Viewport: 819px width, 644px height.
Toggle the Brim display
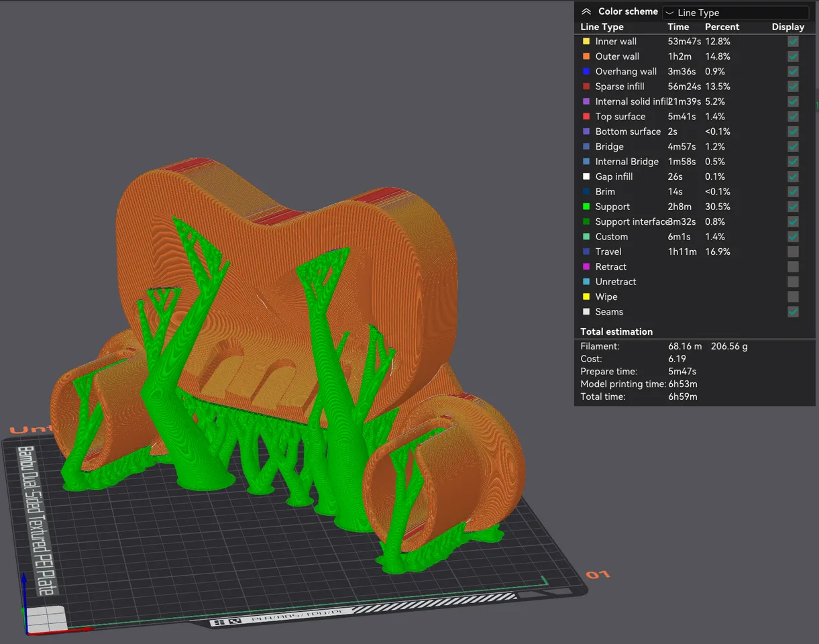tap(793, 191)
